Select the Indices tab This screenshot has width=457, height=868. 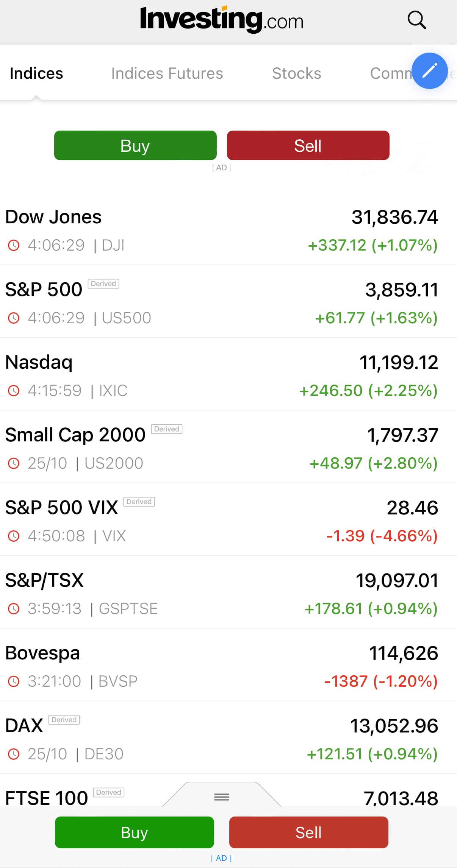coord(36,73)
